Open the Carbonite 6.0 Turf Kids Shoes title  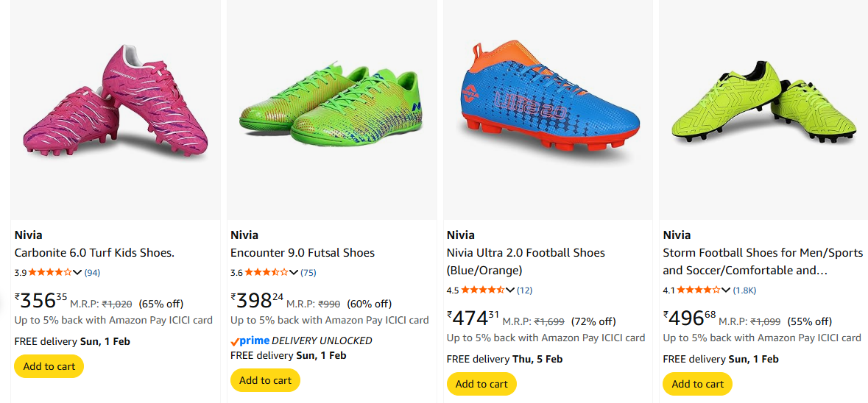(94, 253)
